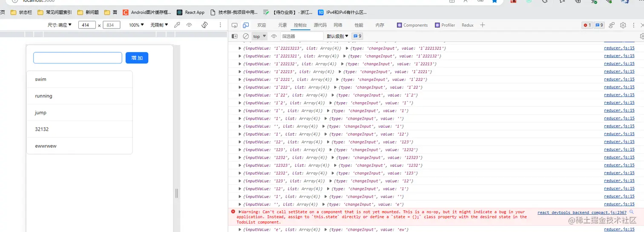
Task: Switch to the 元素 tab
Action: click(282, 25)
